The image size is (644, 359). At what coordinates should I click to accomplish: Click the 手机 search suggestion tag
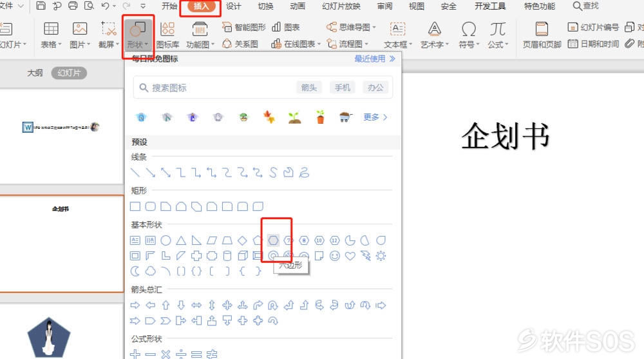point(342,88)
